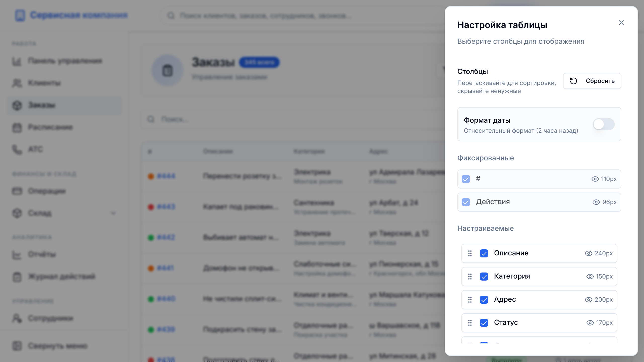Uncheck the # column checkbox
This screenshot has width=644, height=362.
point(466,179)
